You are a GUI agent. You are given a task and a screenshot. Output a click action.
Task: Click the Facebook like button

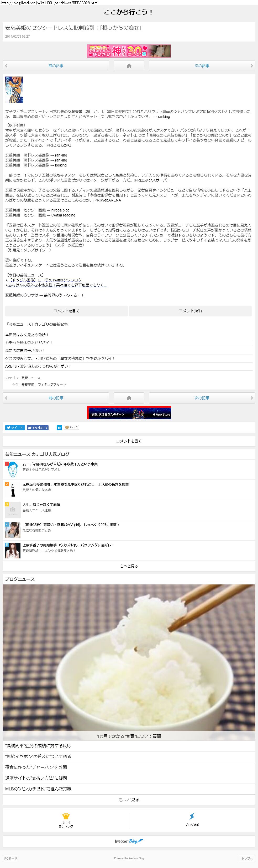pyautogui.click(x=38, y=428)
